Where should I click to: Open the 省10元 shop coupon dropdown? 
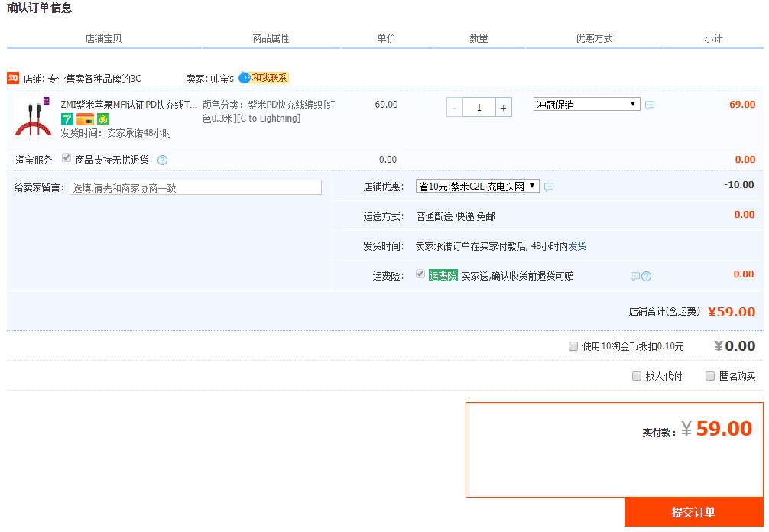[477, 187]
